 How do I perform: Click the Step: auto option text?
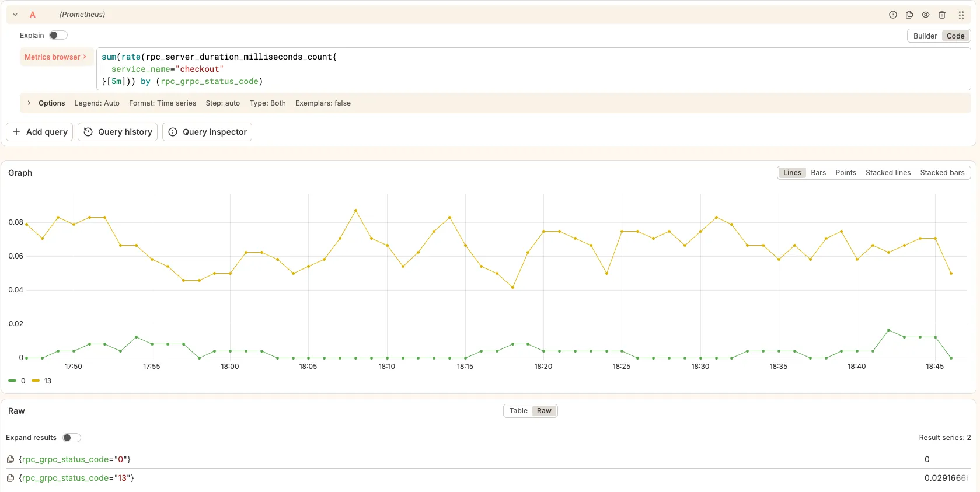point(222,103)
